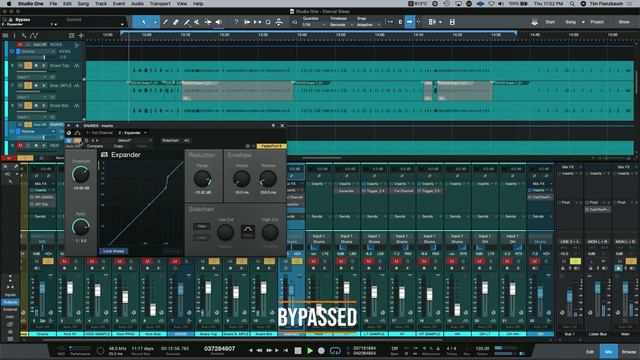Viewport: 640px width, 360px height.
Task: Open the File menu
Action: point(53,4)
